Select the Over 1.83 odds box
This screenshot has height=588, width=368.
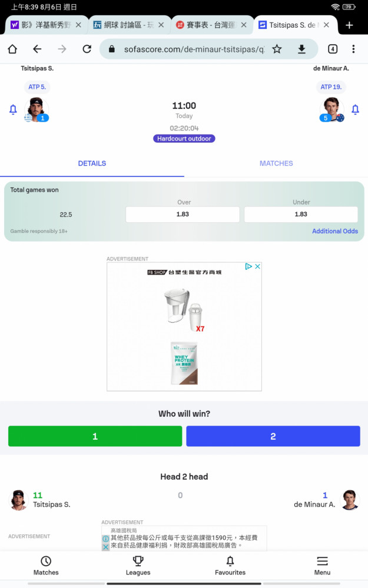coord(183,214)
